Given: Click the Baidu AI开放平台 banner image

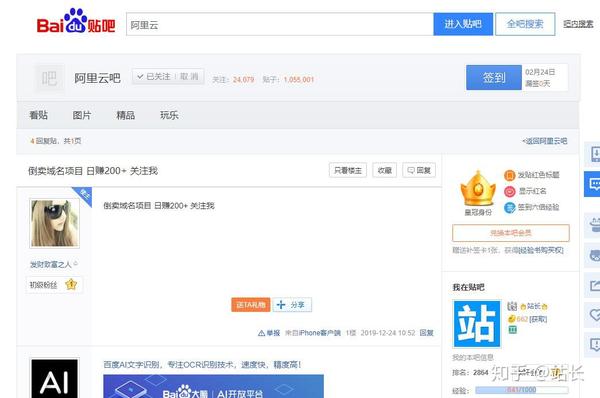Looking at the screenshot, I should click(214, 386).
